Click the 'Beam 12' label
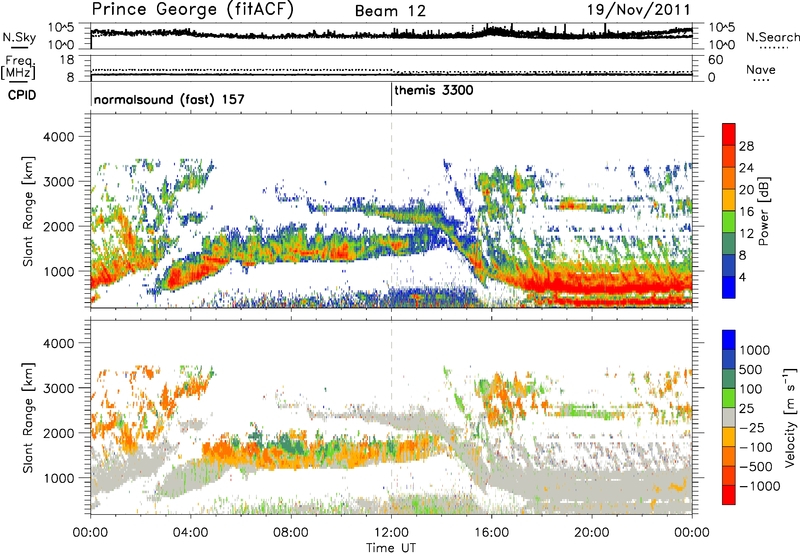 390,11
